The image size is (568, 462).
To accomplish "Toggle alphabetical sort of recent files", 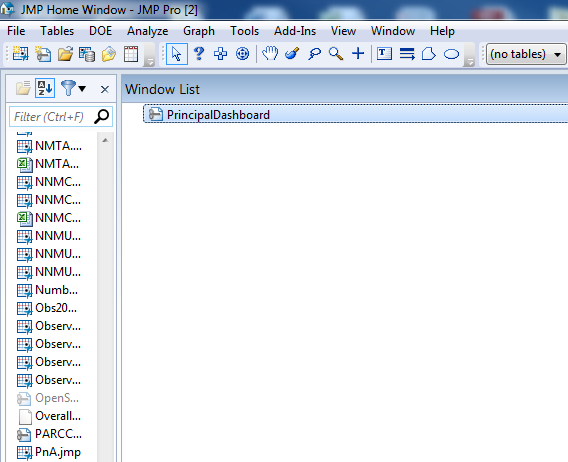I will [45, 88].
